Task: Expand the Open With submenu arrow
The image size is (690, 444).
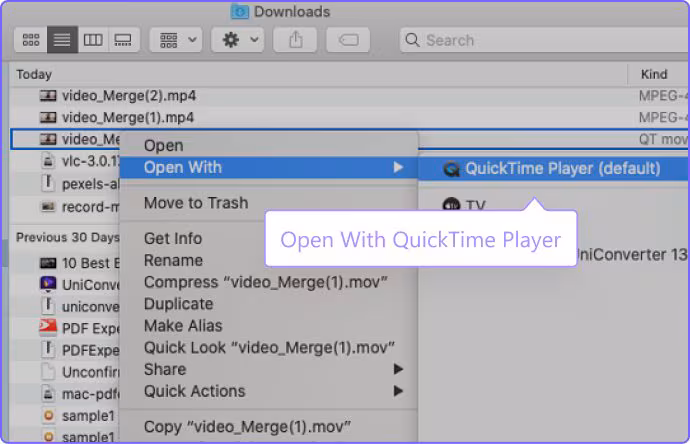Action: pos(398,167)
